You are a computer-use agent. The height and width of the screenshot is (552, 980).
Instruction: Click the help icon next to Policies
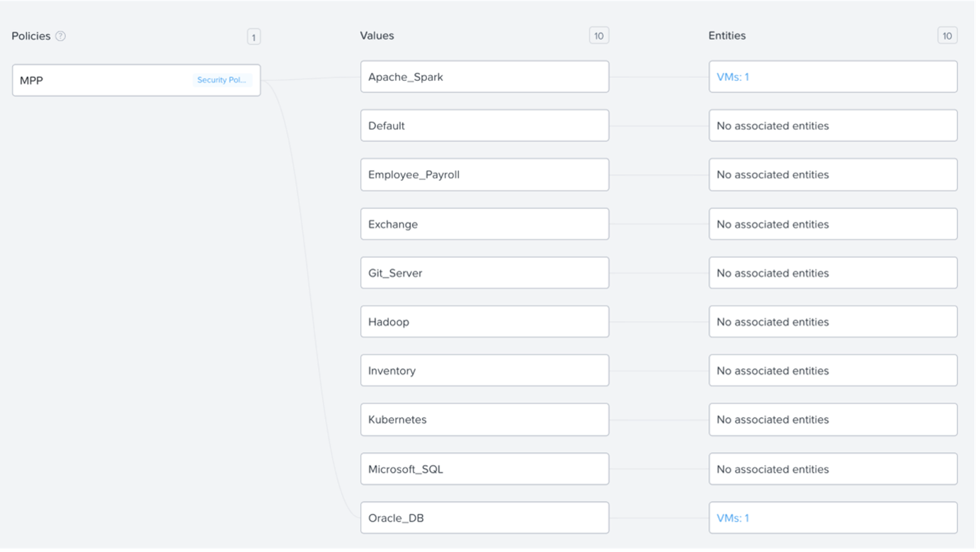(60, 36)
